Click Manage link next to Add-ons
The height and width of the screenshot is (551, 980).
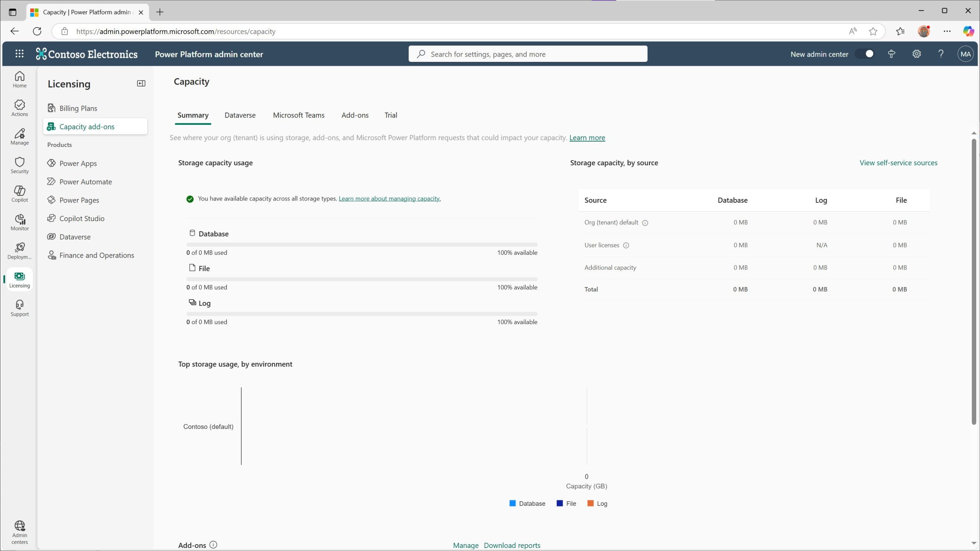[465, 545]
